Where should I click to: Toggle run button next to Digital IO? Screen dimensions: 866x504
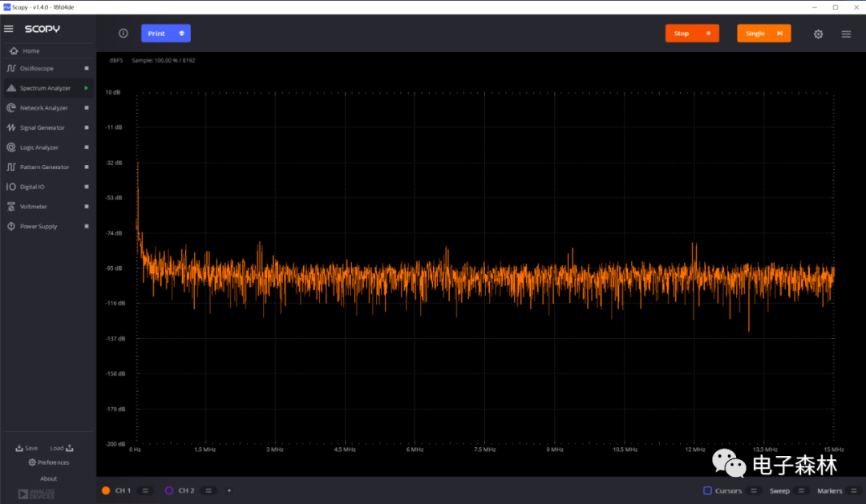(x=87, y=187)
